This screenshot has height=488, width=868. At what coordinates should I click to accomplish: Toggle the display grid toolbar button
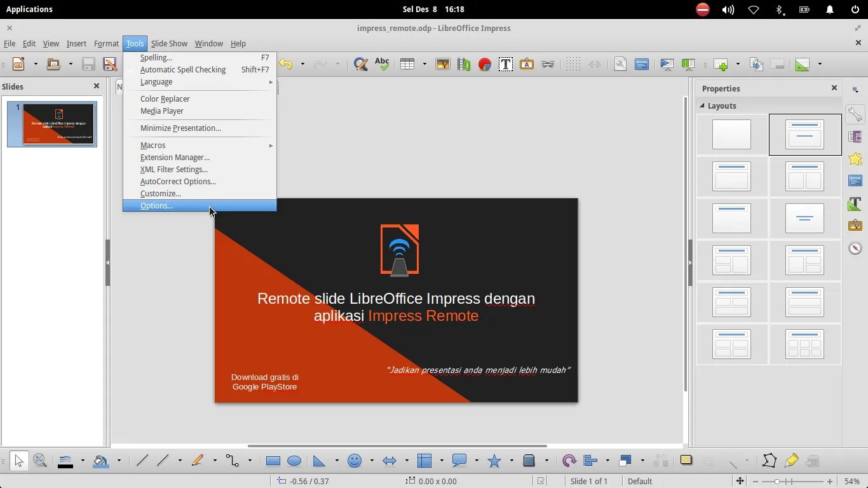(573, 64)
